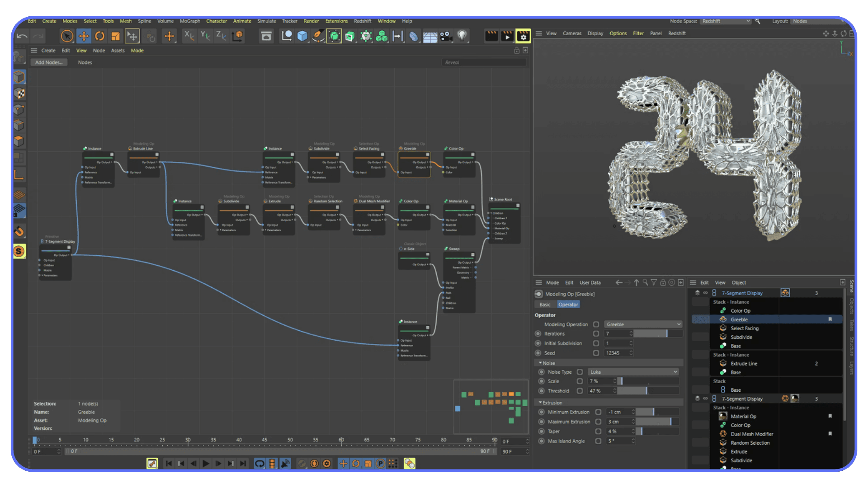868x488 pixels.
Task: Select the Rotate tool
Action: pos(99,36)
